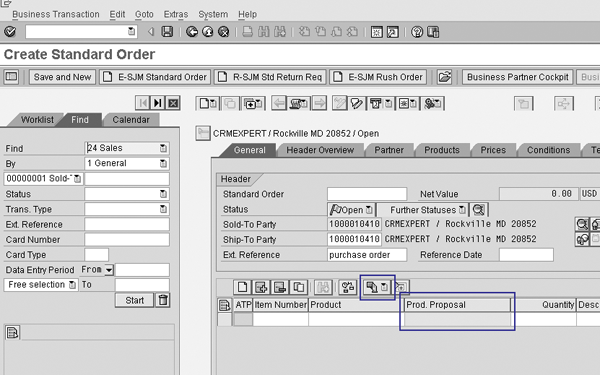
Task: Click the last-entry navigation arrow icon
Action: (x=157, y=103)
